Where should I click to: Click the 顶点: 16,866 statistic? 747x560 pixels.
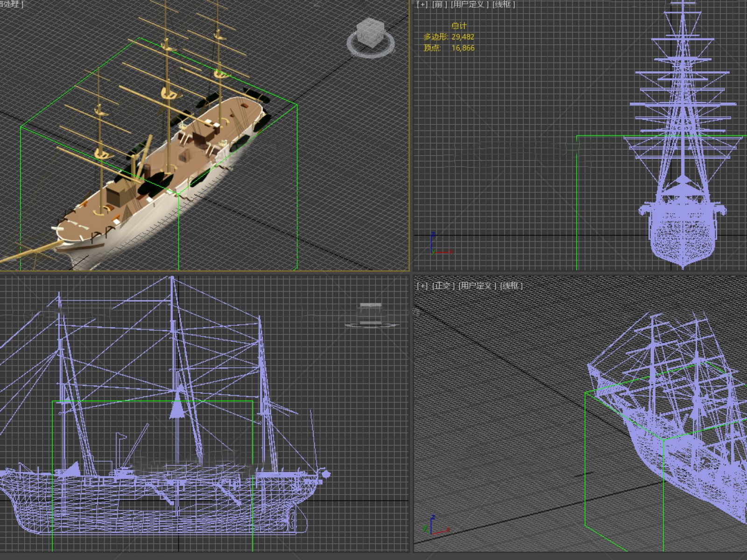[x=449, y=48]
